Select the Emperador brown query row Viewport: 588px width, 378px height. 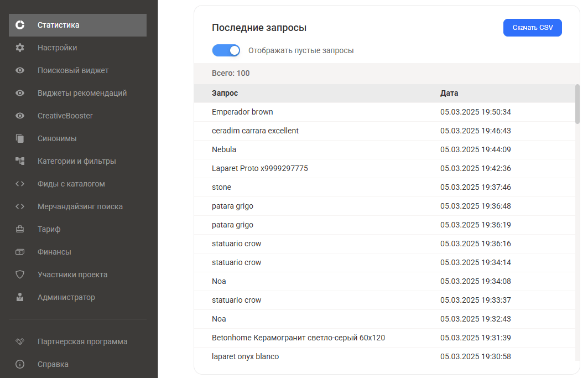pos(384,112)
